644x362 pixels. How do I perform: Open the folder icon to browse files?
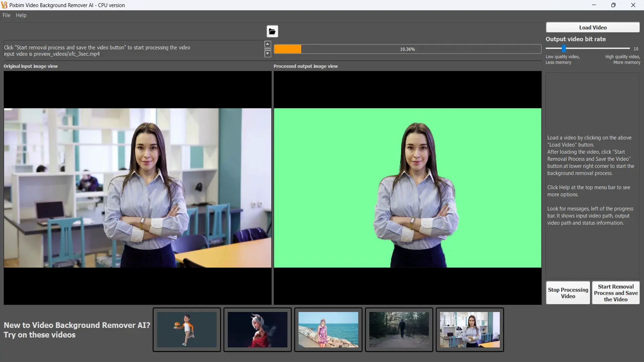click(x=272, y=32)
